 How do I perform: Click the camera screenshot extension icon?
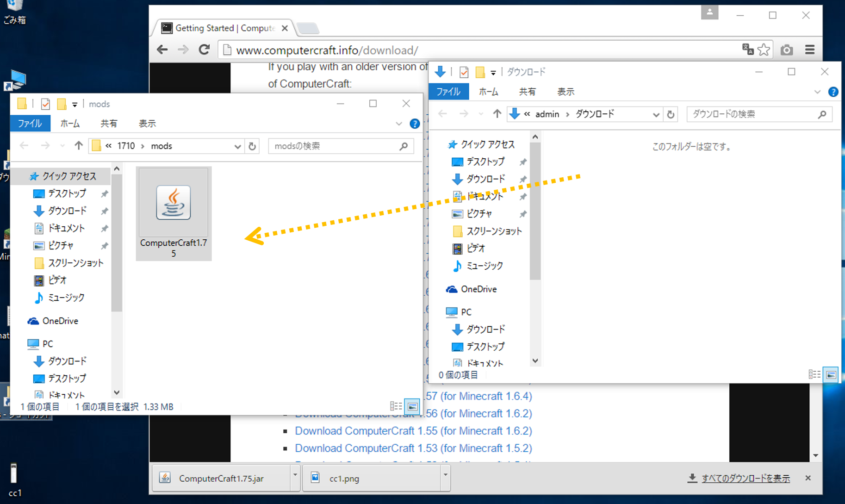point(787,50)
